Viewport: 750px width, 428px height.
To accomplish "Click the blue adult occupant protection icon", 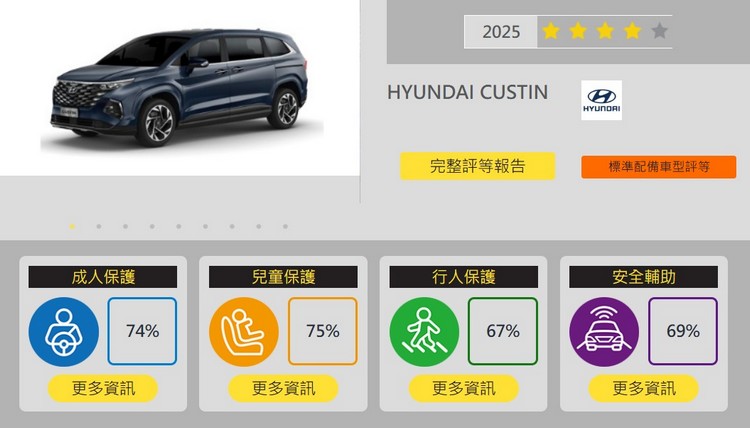I will [x=64, y=331].
